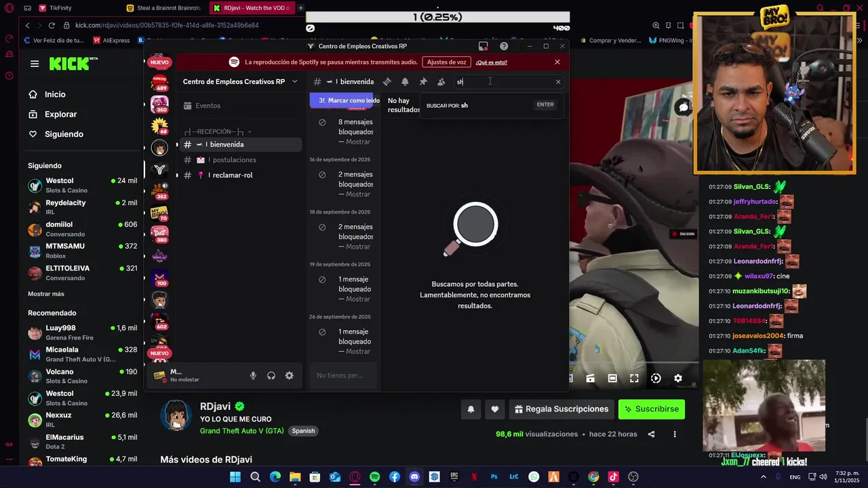Open playback speed icon in Kick player
Viewport: 868px width, 488px height.
[x=656, y=378]
